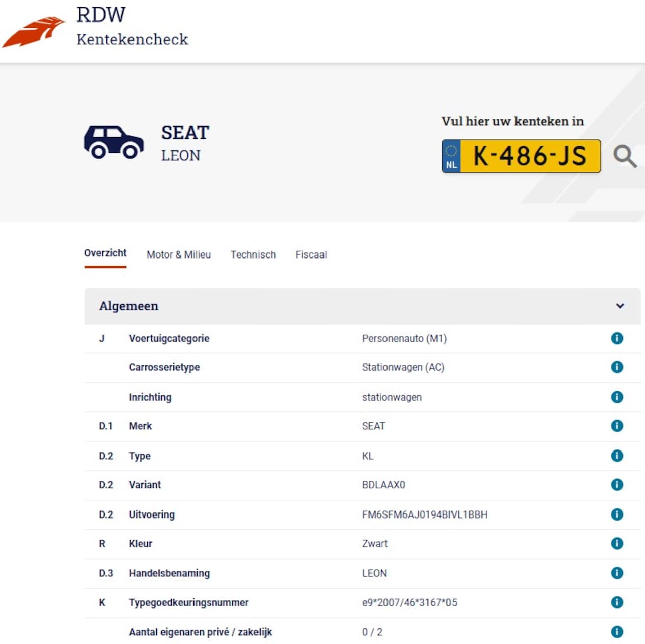Click info icon next to Uitvoering

pyautogui.click(x=617, y=514)
